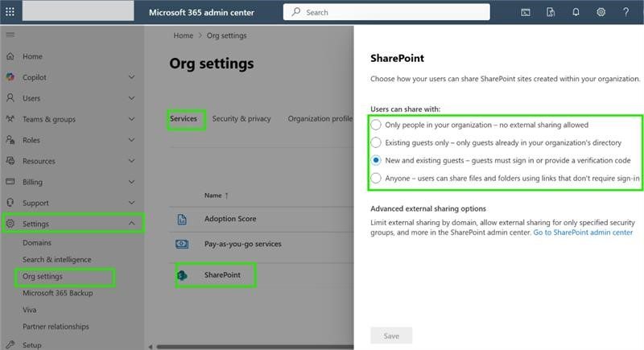Open SharePoint service row text

coord(222,275)
